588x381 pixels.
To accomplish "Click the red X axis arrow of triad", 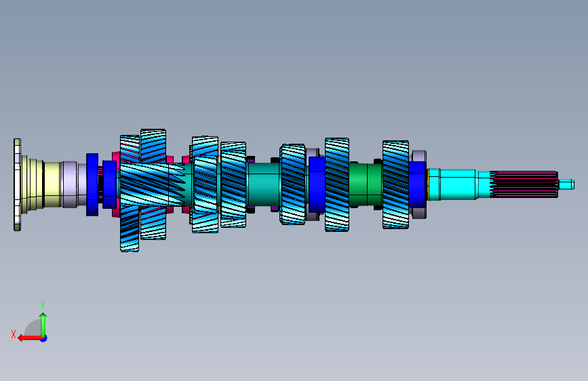I will click(29, 338).
